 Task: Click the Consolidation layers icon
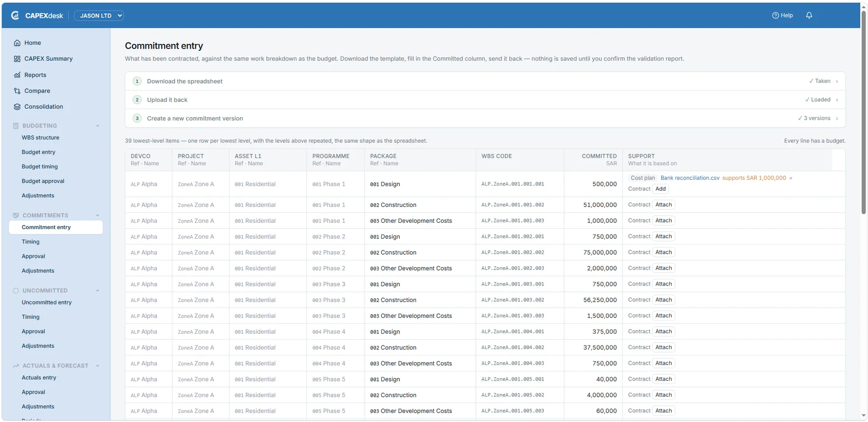click(x=17, y=107)
